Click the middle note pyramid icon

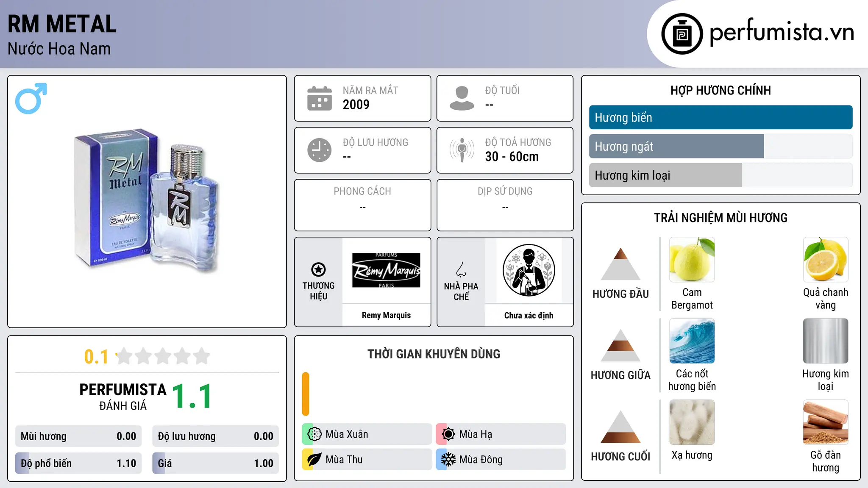tap(620, 345)
